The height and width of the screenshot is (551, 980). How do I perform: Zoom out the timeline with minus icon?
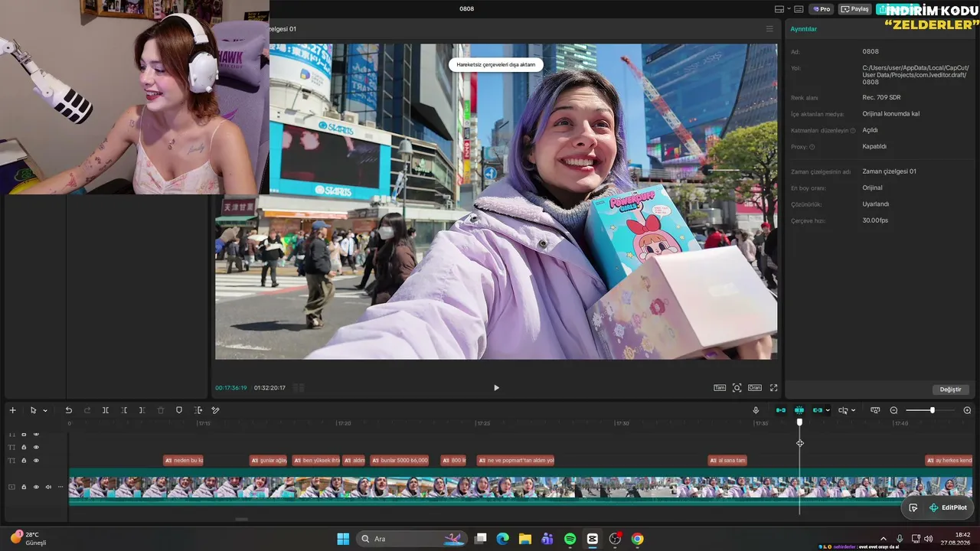[x=893, y=410]
